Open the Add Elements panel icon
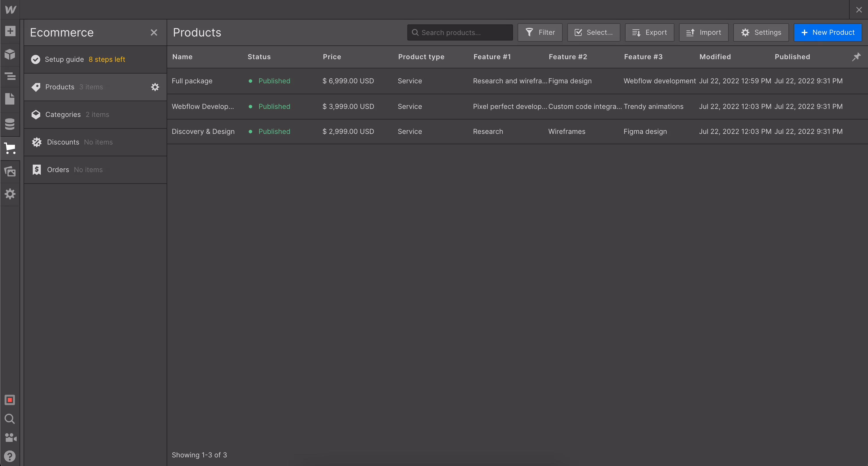Image resolution: width=868 pixels, height=466 pixels. tap(10, 31)
